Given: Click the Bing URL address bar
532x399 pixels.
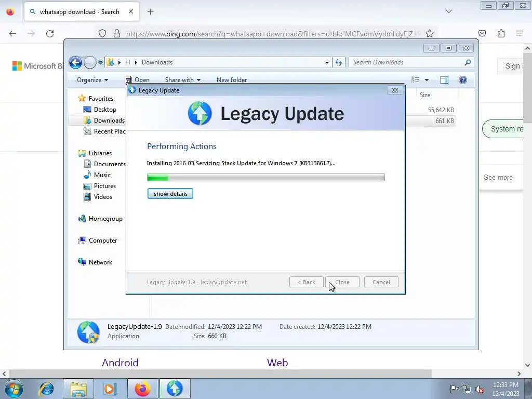Looking at the screenshot, I should (x=273, y=34).
